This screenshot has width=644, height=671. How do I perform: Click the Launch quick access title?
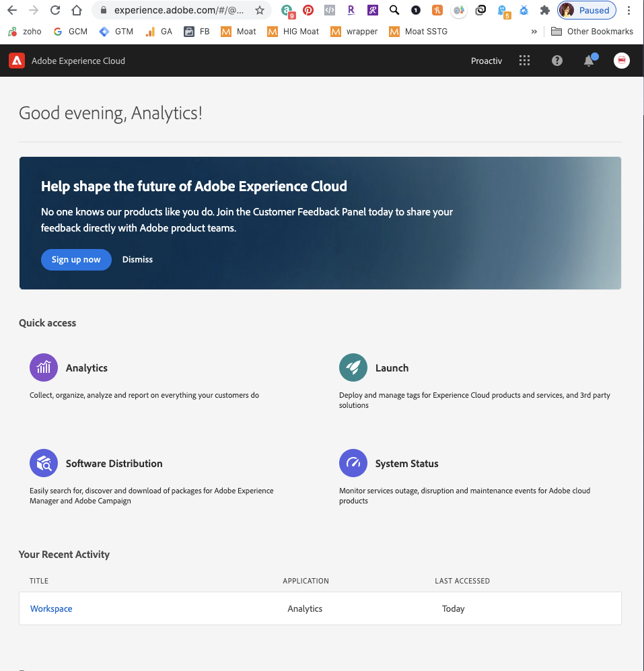point(392,368)
